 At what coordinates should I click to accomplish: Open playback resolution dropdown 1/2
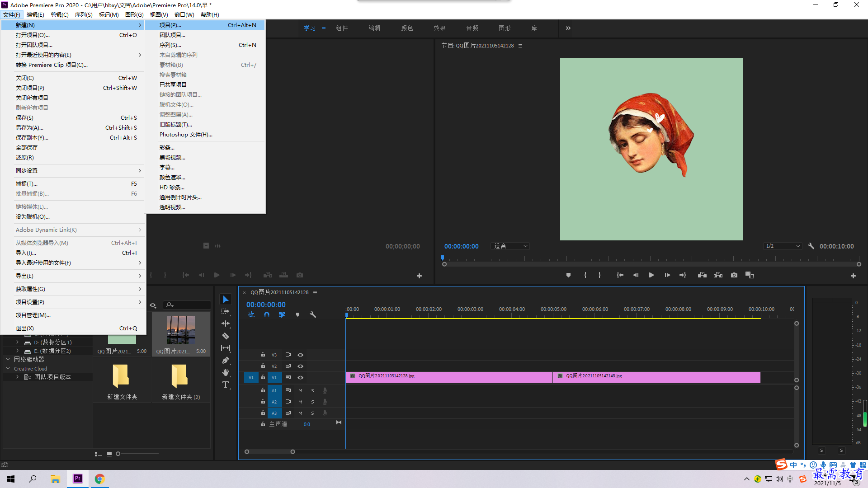783,246
